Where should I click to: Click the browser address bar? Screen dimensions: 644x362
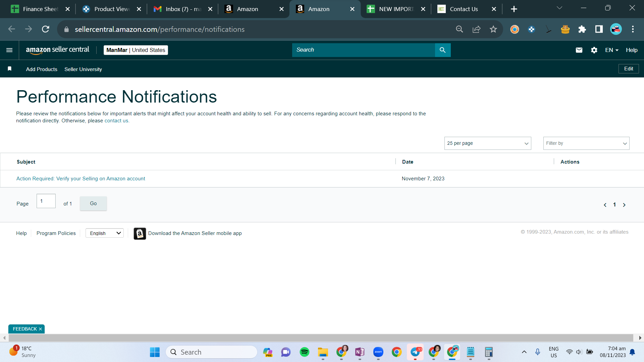pyautogui.click(x=262, y=29)
